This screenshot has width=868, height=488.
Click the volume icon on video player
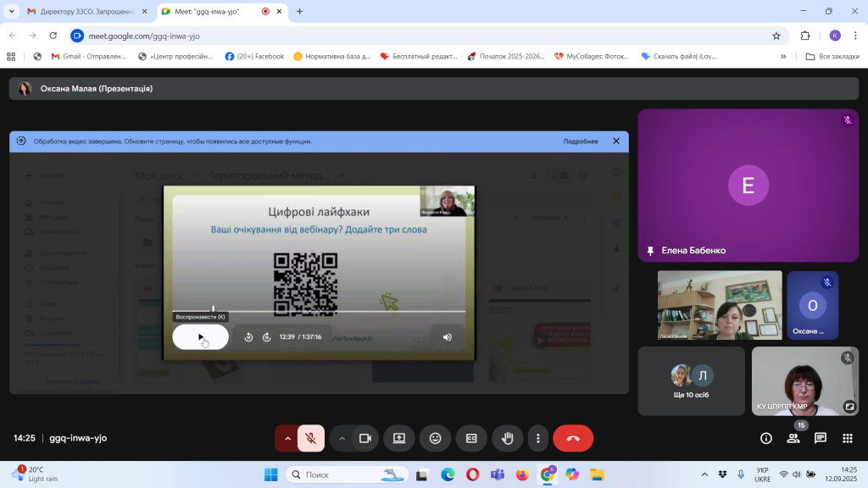[x=448, y=337]
